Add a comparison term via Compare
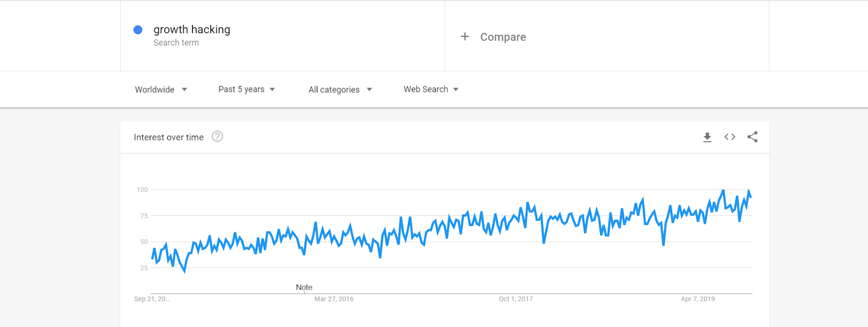The image size is (868, 327). click(503, 37)
